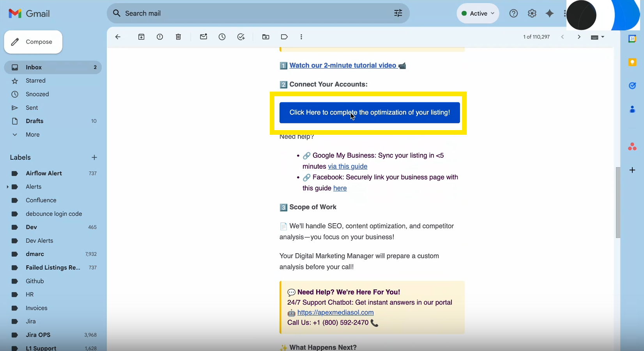Open the Drafts folder
The width and height of the screenshot is (644, 351).
pyautogui.click(x=35, y=121)
